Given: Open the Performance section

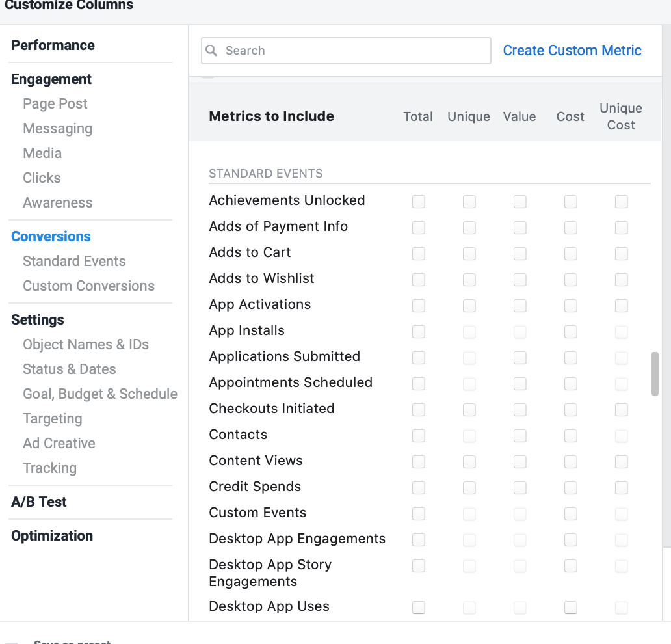Looking at the screenshot, I should pyautogui.click(x=53, y=45).
